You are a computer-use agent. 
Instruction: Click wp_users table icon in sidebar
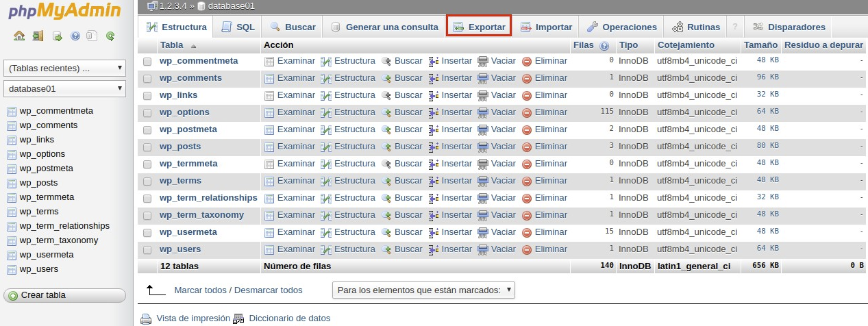point(11,269)
